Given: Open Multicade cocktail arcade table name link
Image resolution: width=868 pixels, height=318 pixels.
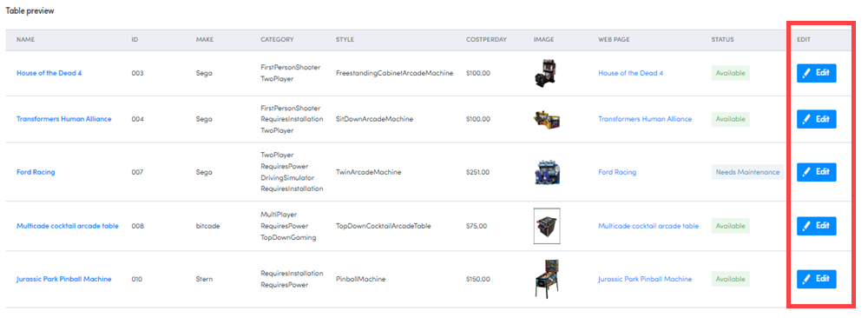Looking at the screenshot, I should pos(68,226).
